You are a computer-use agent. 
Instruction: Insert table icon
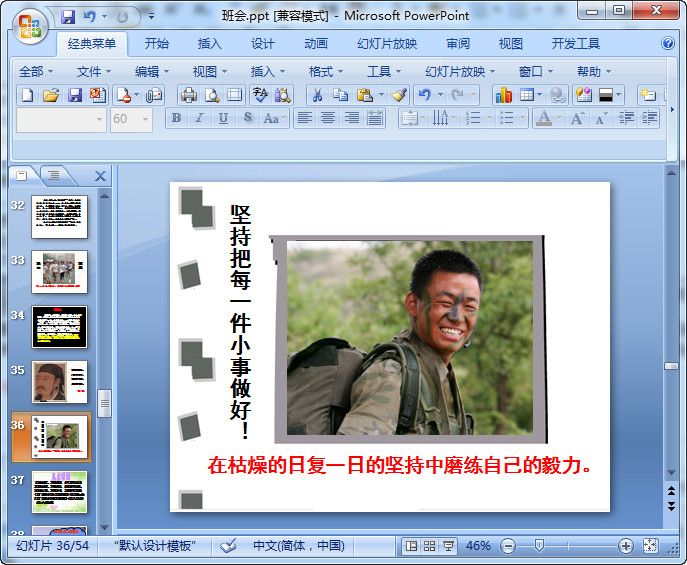pyautogui.click(x=527, y=95)
